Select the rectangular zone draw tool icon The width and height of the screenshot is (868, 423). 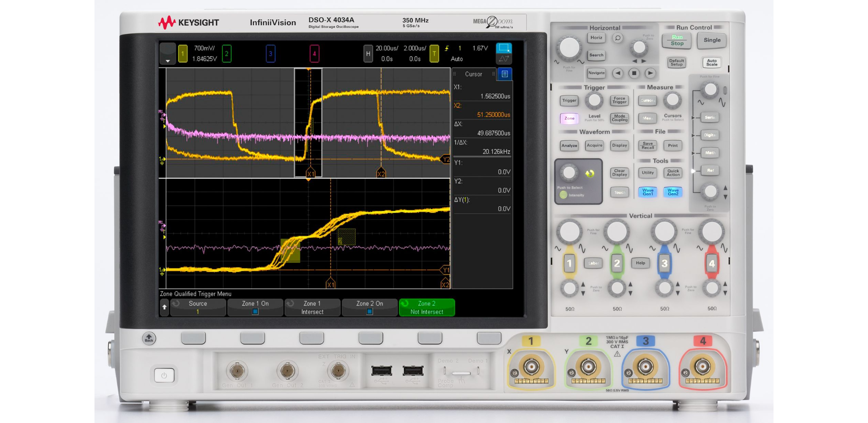tap(503, 48)
